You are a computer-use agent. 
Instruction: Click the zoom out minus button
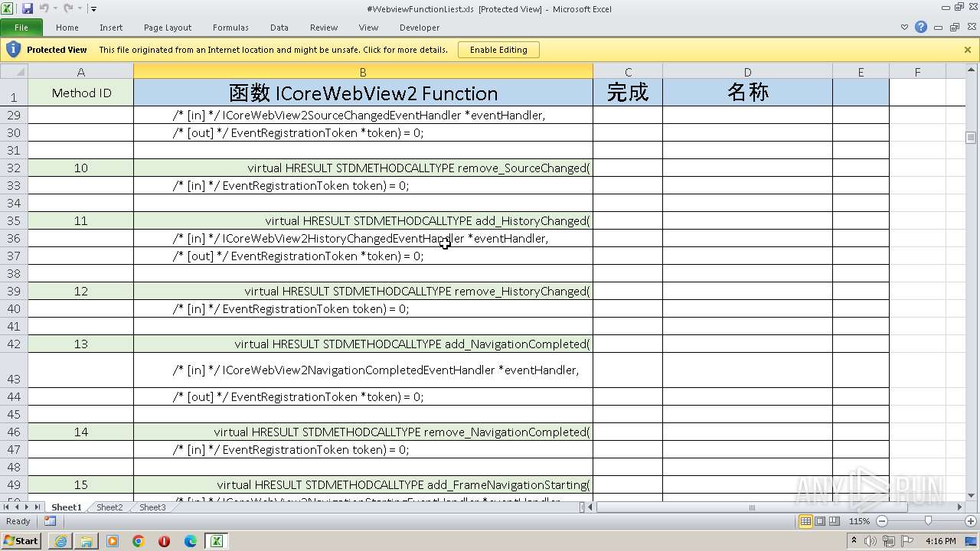pos(881,521)
